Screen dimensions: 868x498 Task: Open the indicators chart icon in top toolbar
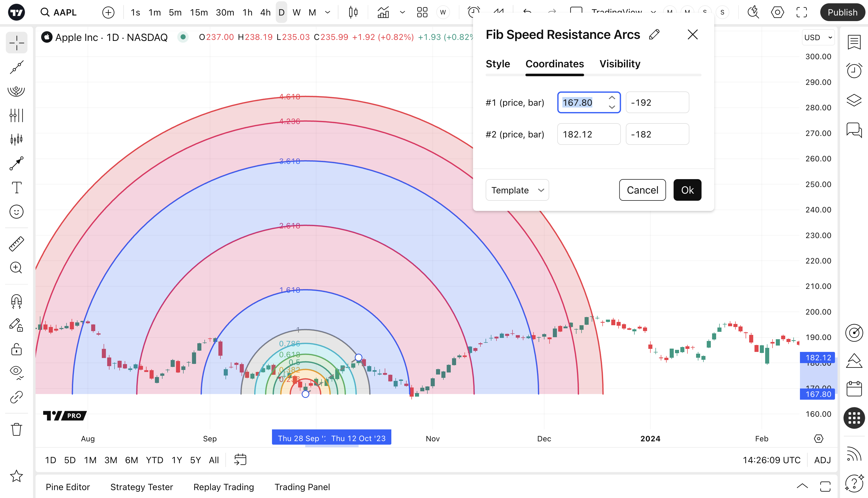tap(383, 13)
